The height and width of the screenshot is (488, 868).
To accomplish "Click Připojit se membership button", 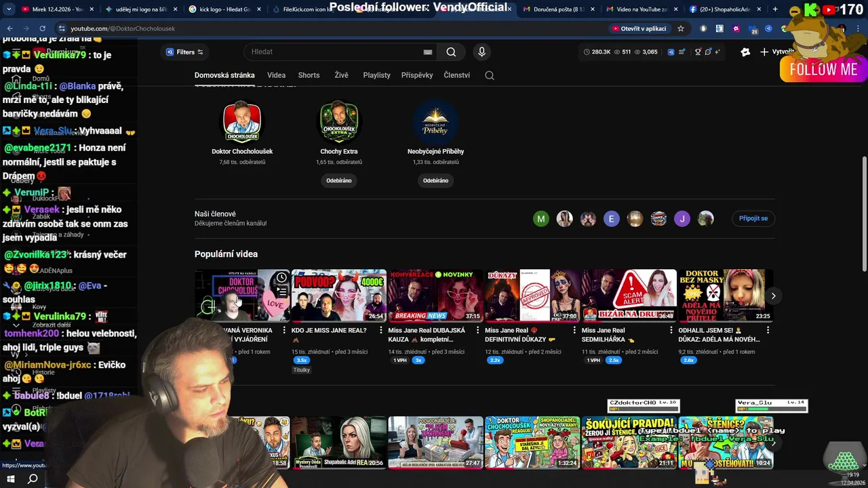I will tap(753, 218).
